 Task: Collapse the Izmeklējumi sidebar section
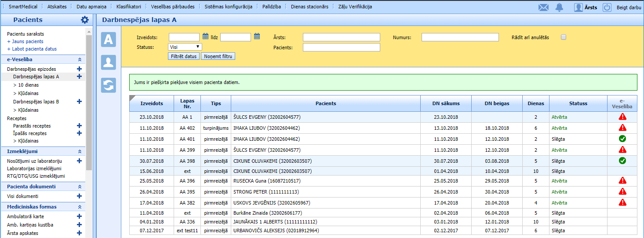[x=80, y=151]
